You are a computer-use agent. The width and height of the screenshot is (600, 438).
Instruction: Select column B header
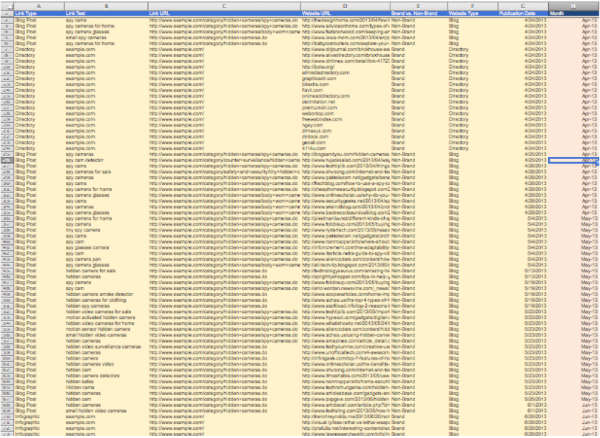pyautogui.click(x=106, y=6)
